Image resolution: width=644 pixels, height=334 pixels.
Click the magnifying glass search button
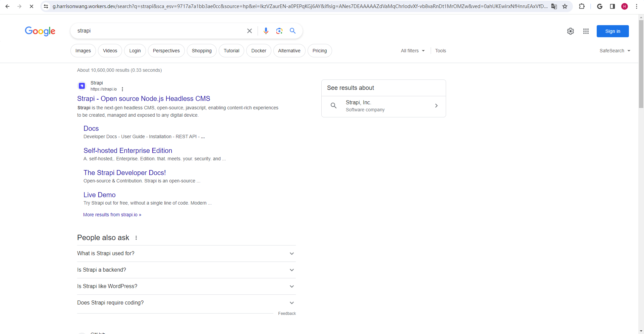(x=292, y=31)
